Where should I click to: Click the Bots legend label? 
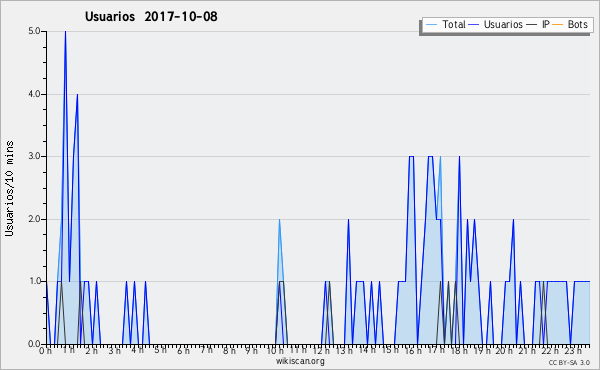577,24
